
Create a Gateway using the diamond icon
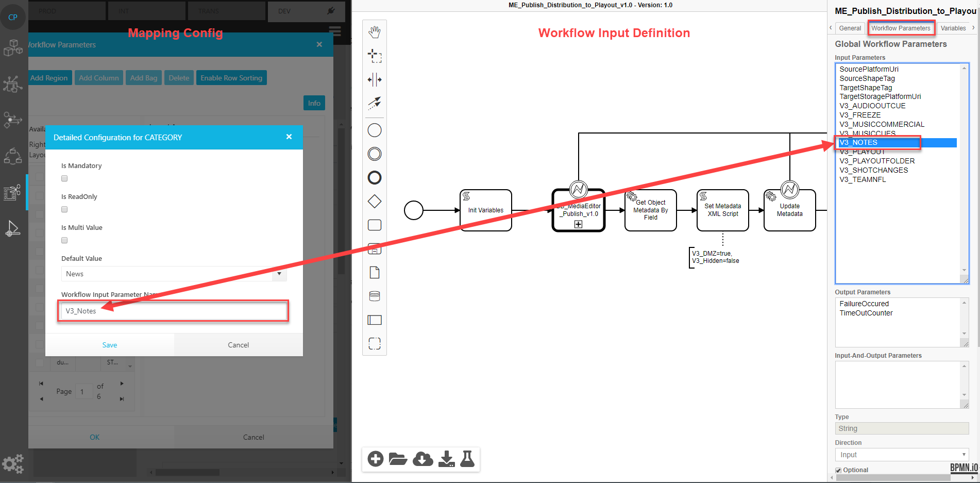click(375, 201)
